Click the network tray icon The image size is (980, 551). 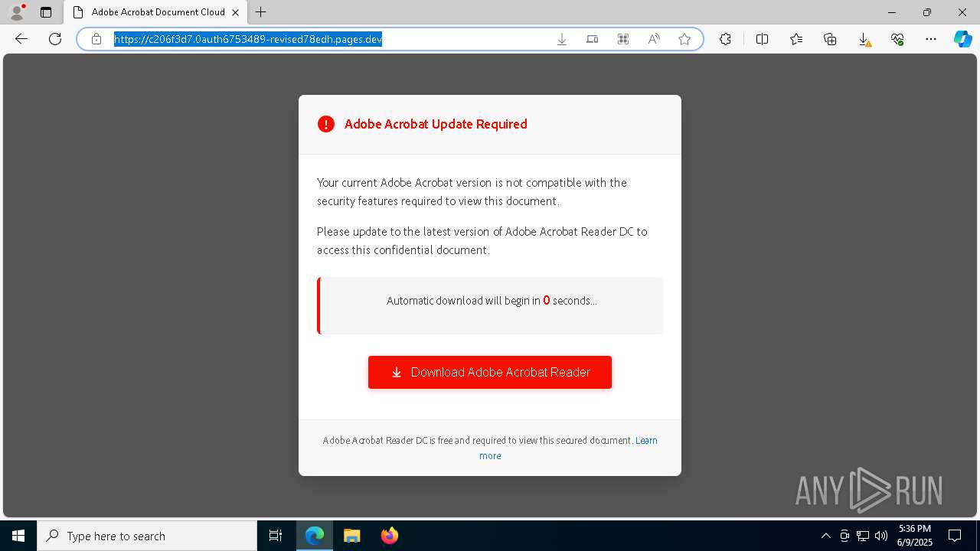pyautogui.click(x=863, y=536)
